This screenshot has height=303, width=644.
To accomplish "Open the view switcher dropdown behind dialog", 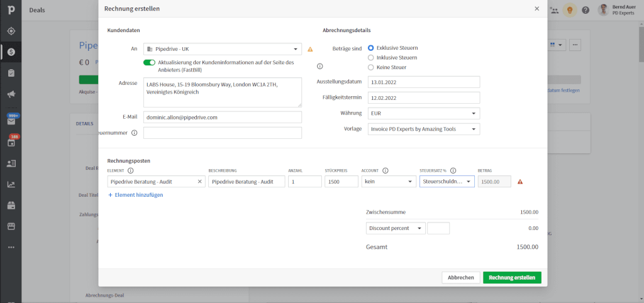I will tap(557, 45).
